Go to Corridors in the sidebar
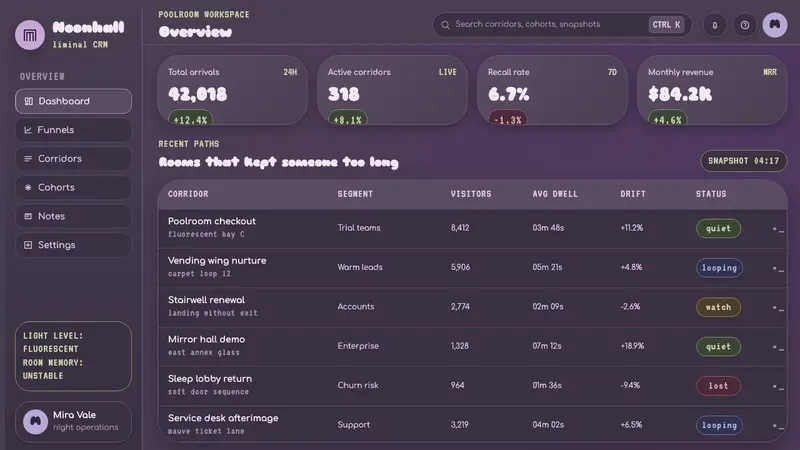800x450 pixels. (x=73, y=159)
